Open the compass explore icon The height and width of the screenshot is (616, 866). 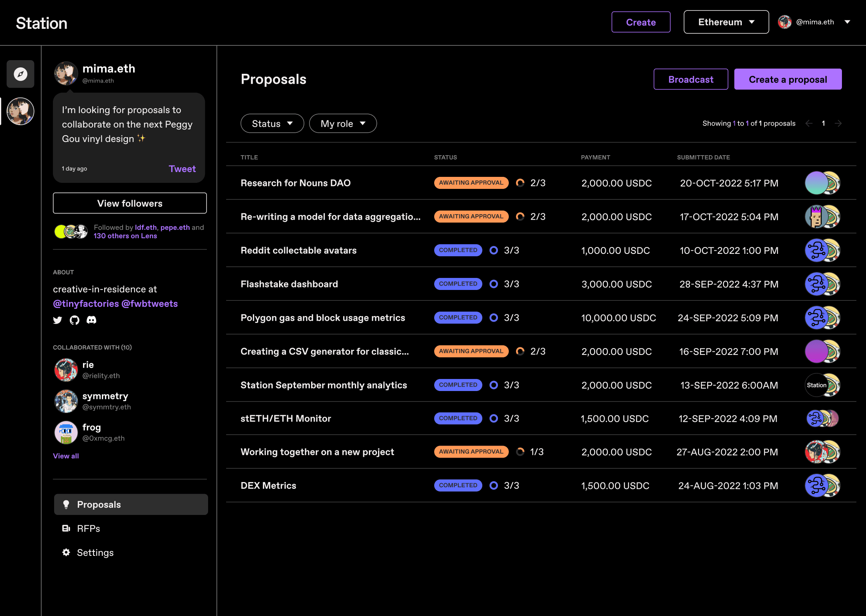(x=20, y=74)
